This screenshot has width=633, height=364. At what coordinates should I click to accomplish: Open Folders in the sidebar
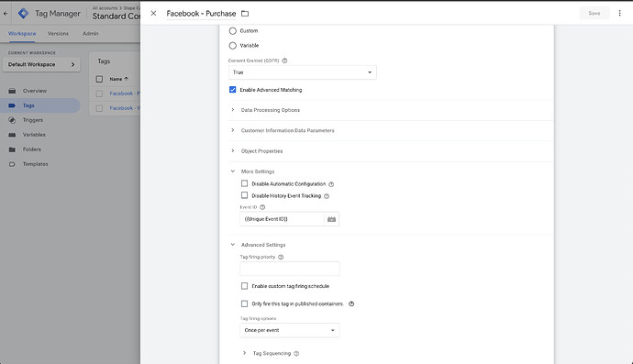tap(32, 149)
